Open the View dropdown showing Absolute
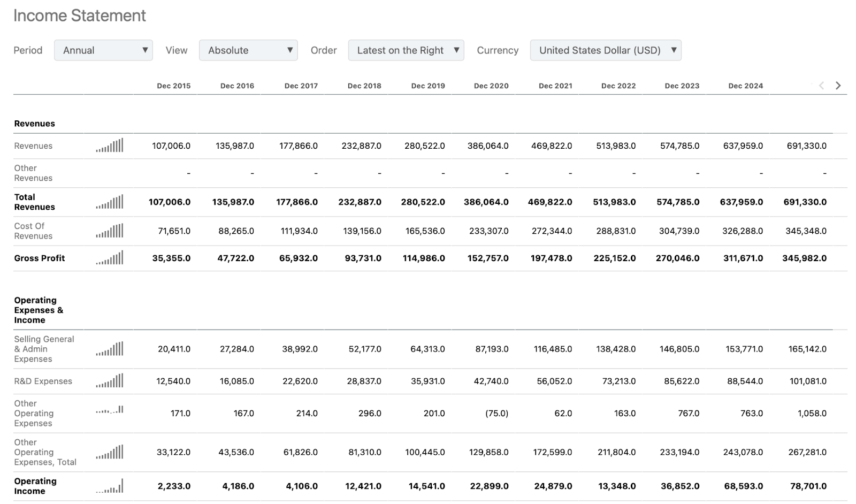The width and height of the screenshot is (856, 504). (248, 50)
